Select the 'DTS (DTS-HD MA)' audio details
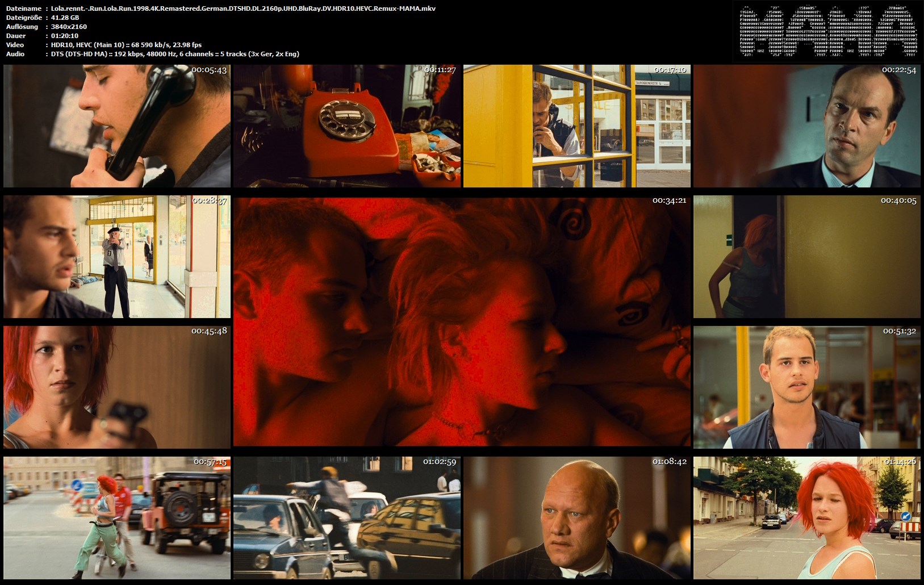The width and height of the screenshot is (924, 585). [175, 54]
